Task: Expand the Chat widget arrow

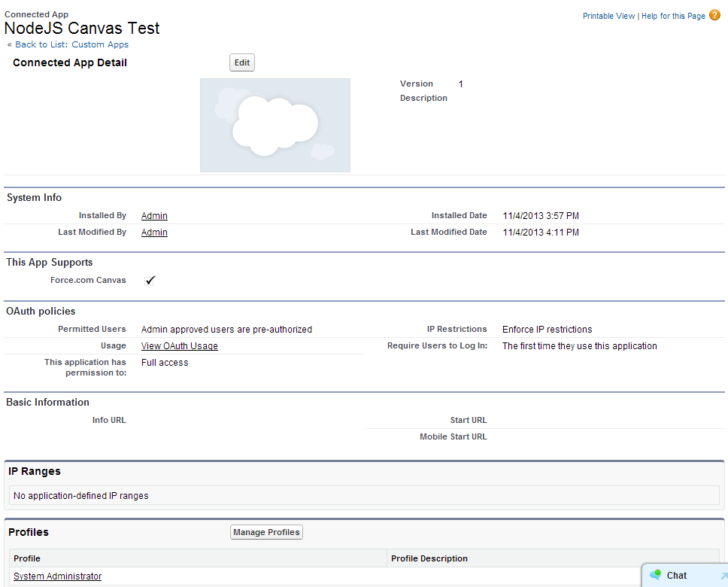Action: [x=723, y=576]
